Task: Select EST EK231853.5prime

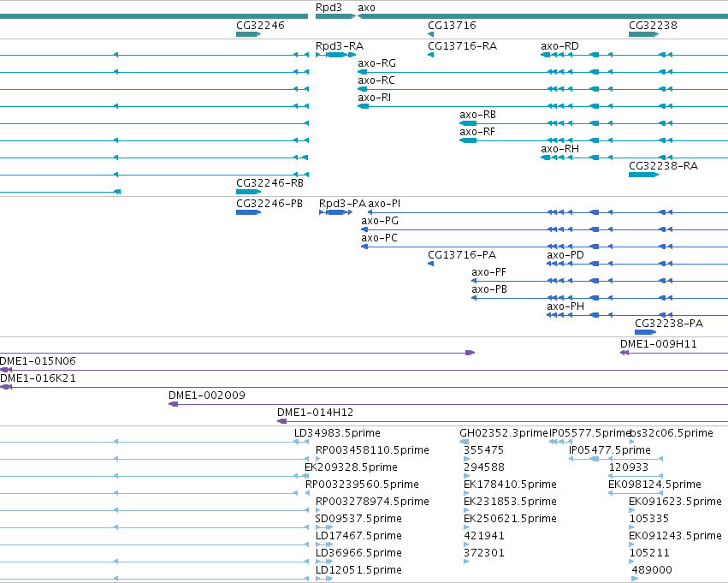Action: [x=510, y=503]
